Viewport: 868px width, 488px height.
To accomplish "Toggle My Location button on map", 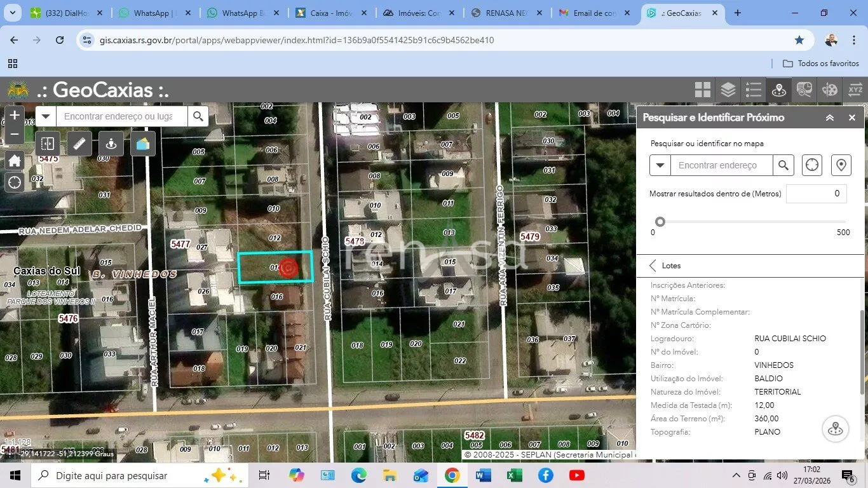I will [x=15, y=183].
